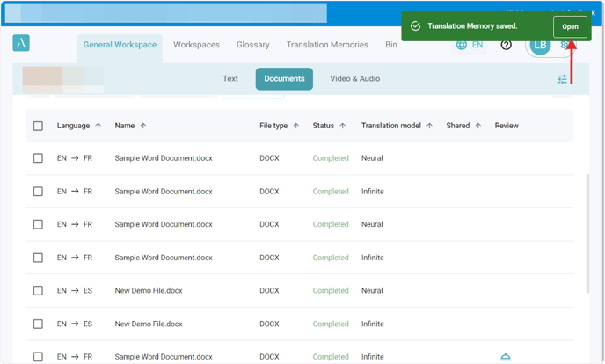605x364 pixels.
Task: Sort by Language column arrow
Action: point(98,126)
